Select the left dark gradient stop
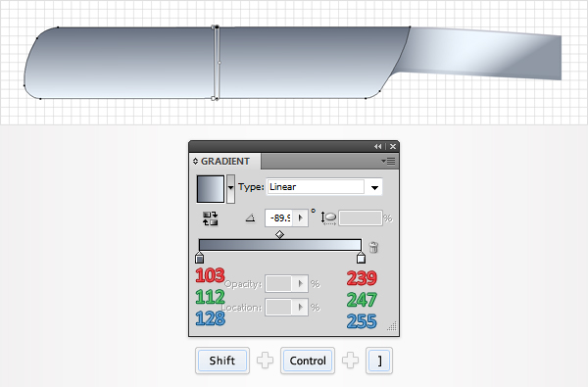The height and width of the screenshot is (387, 588). pos(200,258)
